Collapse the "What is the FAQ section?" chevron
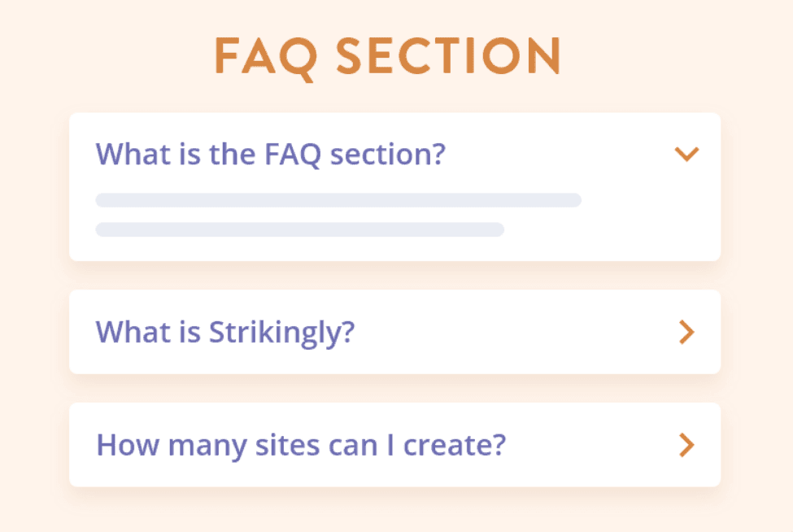This screenshot has height=532, width=793. [687, 154]
